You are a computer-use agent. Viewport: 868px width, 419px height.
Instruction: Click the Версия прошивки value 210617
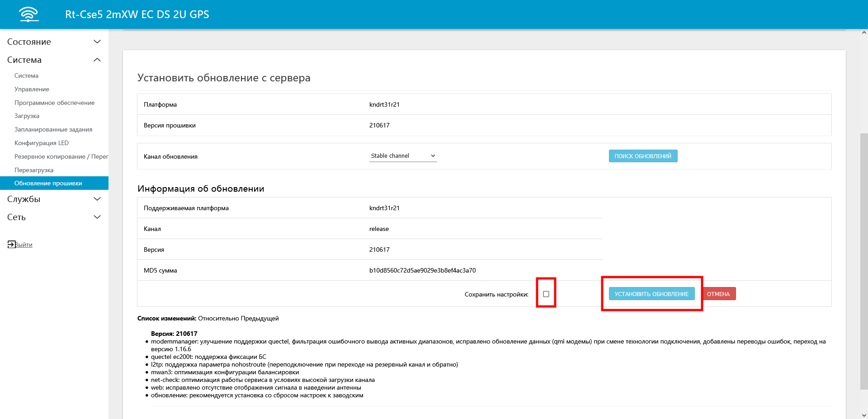(379, 125)
